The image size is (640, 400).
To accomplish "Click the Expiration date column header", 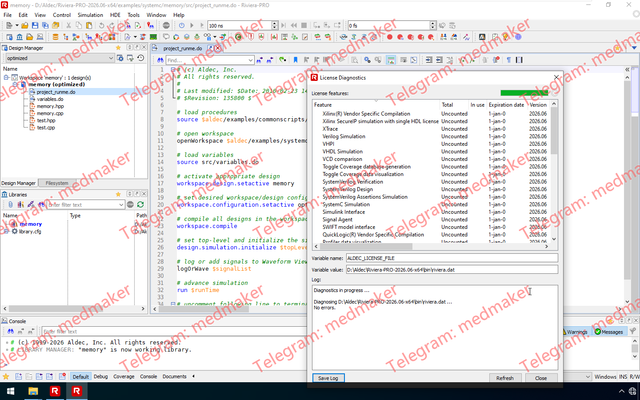I will pos(506,105).
